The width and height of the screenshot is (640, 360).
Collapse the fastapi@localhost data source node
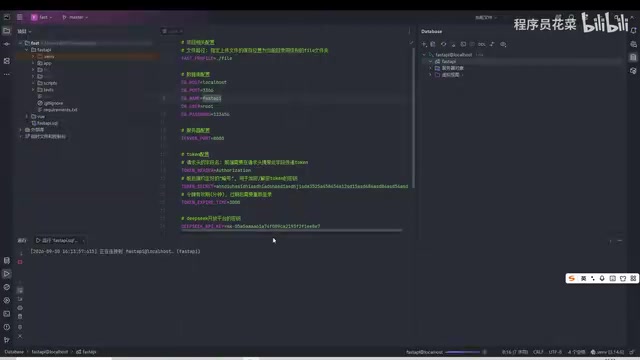[x=424, y=55]
